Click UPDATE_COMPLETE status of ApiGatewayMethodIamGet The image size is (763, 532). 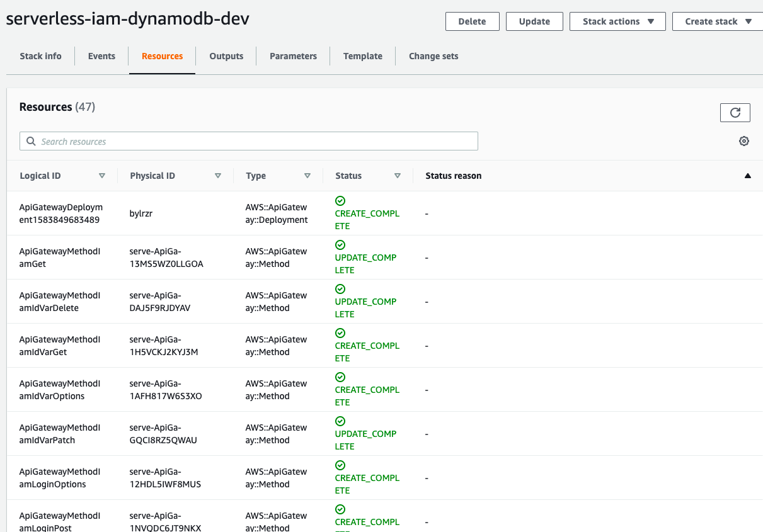366,264
